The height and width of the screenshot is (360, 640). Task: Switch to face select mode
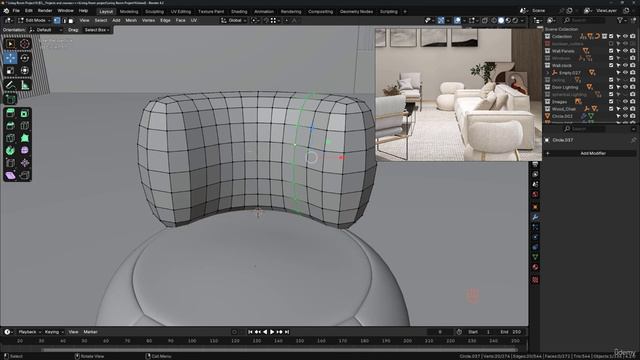point(71,20)
